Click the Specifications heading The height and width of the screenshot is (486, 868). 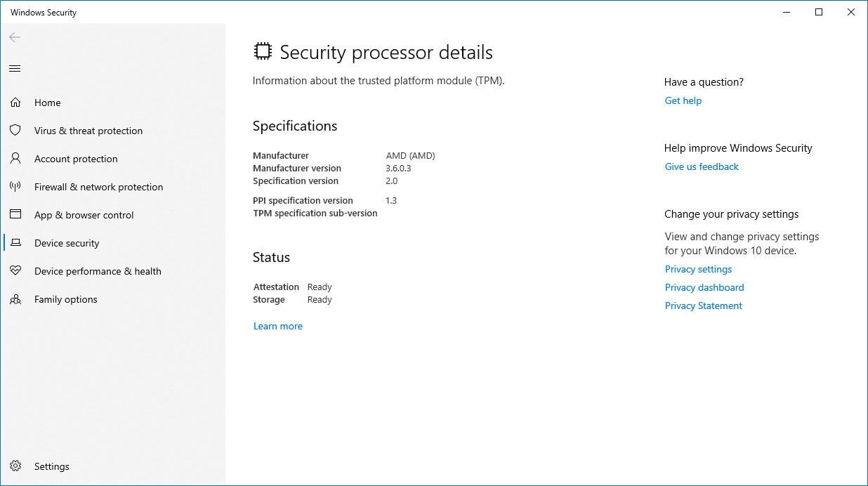pos(295,126)
